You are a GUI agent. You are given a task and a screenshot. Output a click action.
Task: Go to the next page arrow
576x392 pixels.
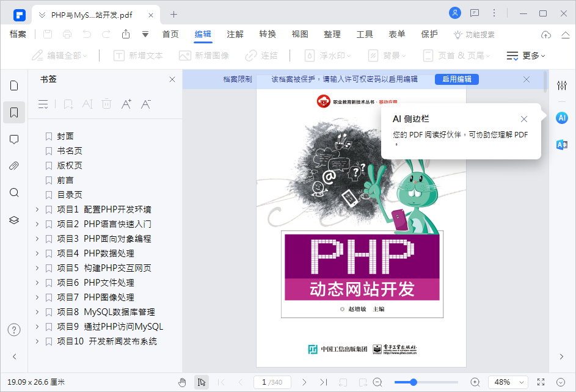[304, 382]
